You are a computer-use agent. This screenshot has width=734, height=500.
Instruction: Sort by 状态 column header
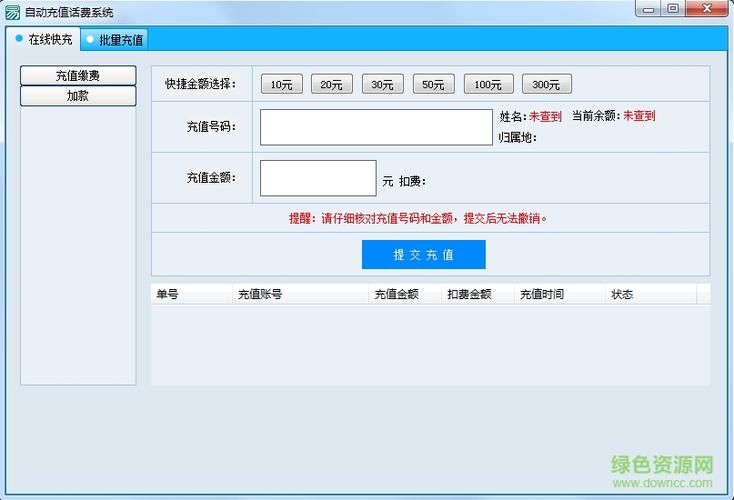pos(651,294)
